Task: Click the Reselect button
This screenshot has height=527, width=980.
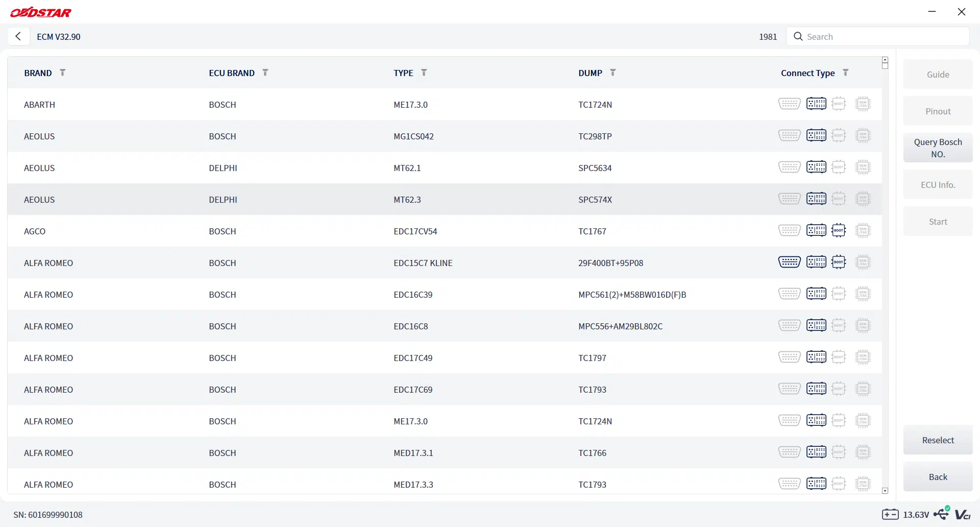Action: click(938, 440)
